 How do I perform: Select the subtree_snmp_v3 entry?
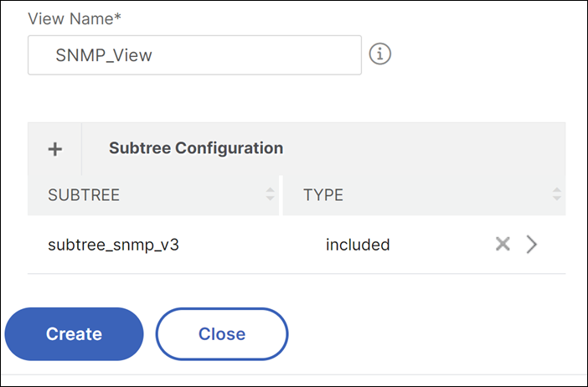tap(113, 245)
